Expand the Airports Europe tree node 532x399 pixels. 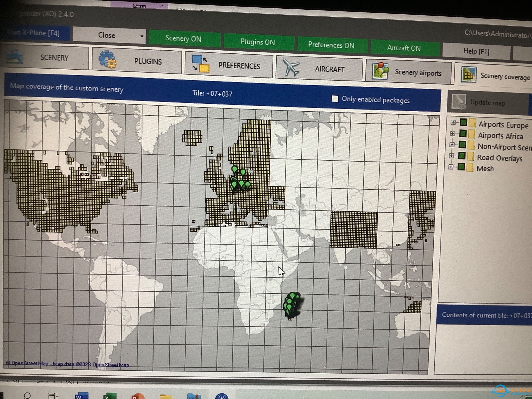(453, 122)
